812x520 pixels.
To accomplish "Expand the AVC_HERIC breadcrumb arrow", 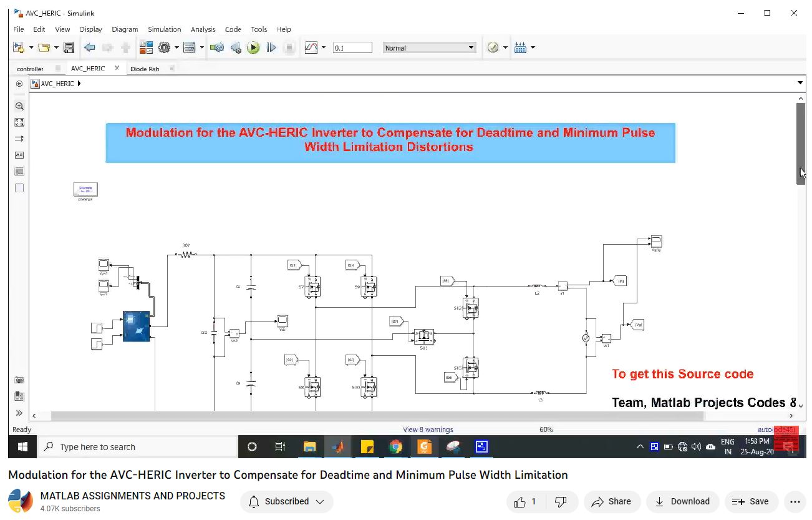I will click(79, 83).
